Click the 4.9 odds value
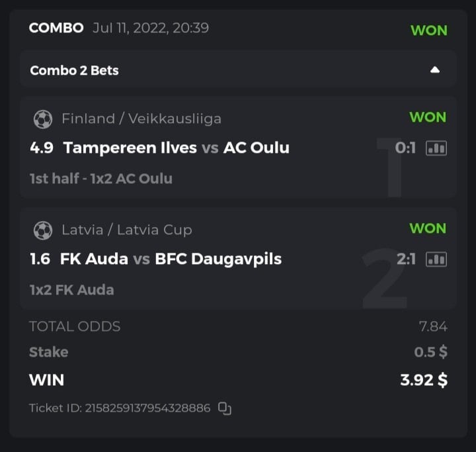 coord(41,148)
